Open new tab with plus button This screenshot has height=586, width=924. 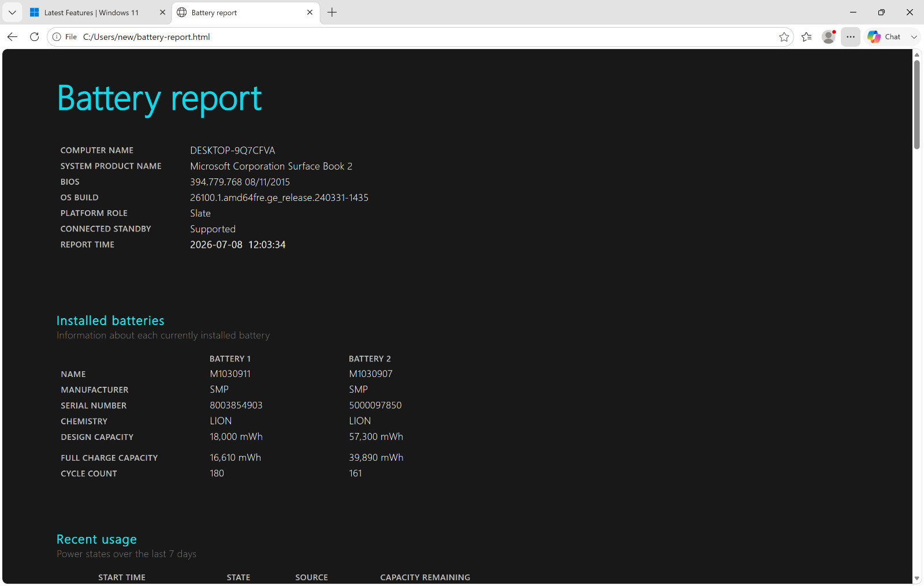pyautogui.click(x=332, y=12)
